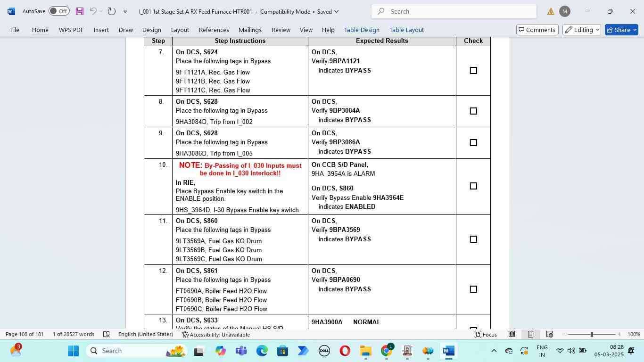
Task: Click the zoom out minus button
Action: (x=564, y=334)
